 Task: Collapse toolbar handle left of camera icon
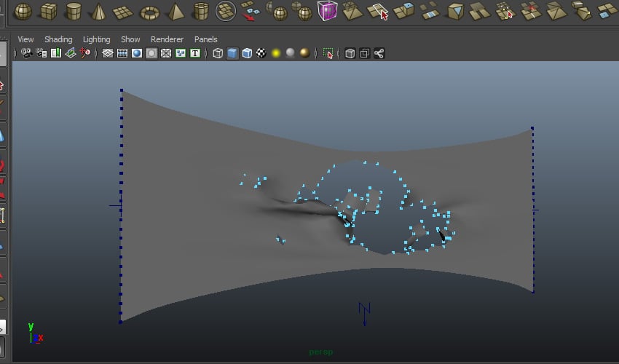pos(15,53)
